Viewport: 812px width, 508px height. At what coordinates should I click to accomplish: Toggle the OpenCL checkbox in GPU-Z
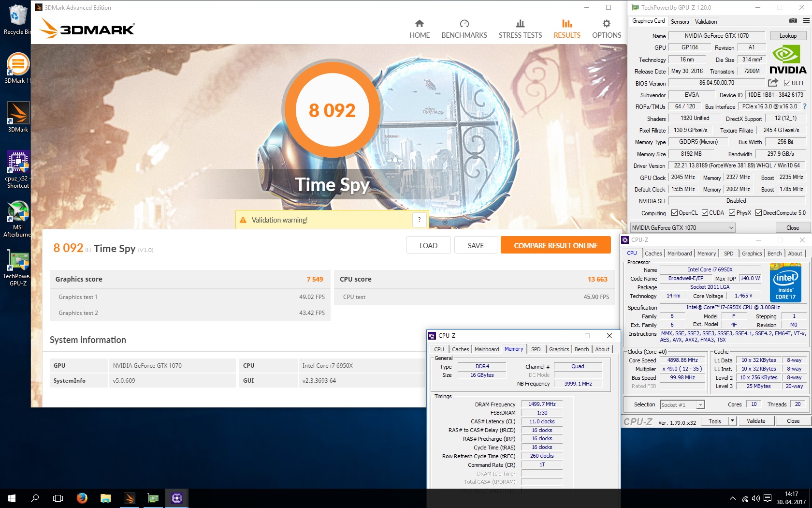(674, 213)
